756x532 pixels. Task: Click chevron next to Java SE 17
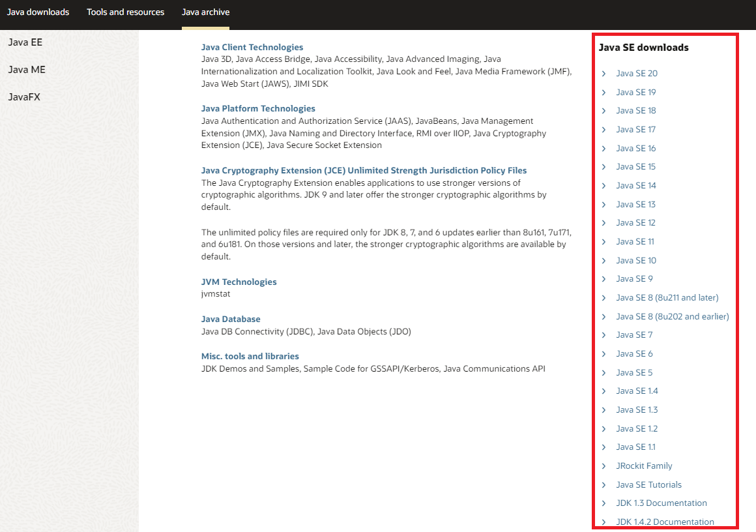pyautogui.click(x=603, y=129)
